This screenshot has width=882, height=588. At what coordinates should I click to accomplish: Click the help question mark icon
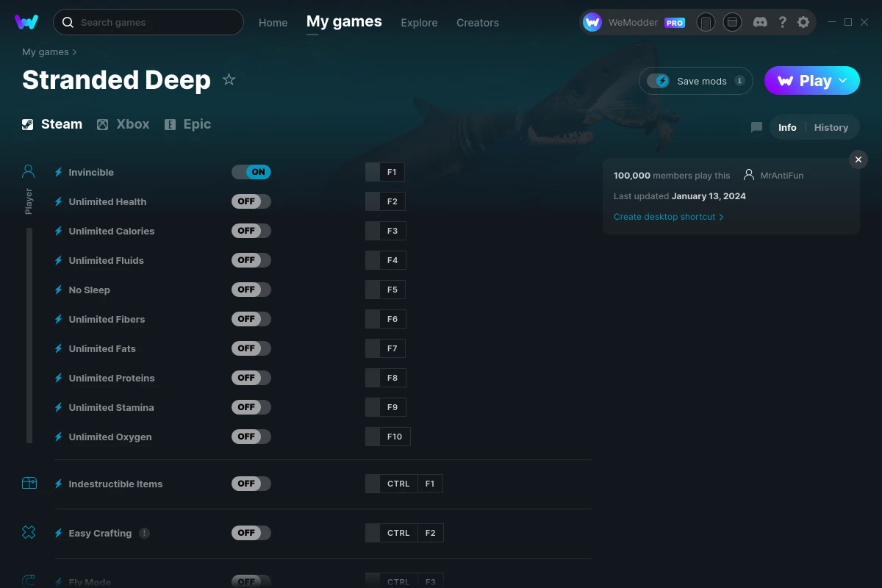(x=782, y=22)
